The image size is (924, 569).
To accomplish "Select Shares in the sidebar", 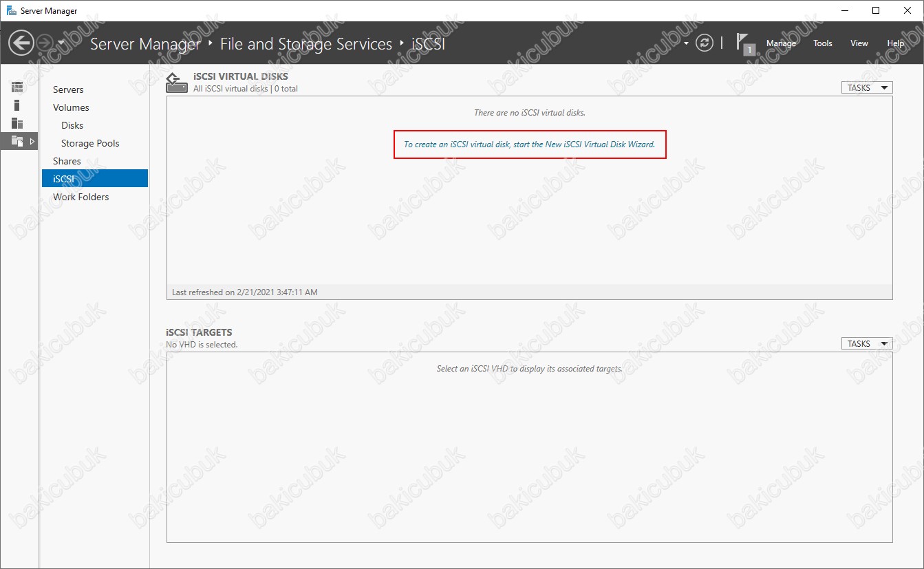I will point(67,161).
